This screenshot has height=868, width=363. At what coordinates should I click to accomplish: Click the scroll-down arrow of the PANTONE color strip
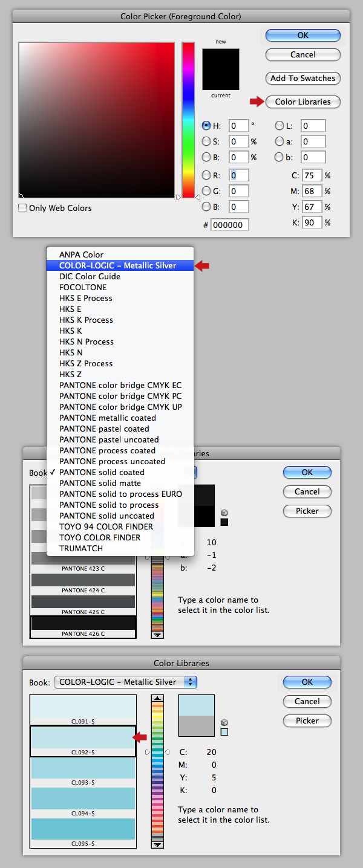click(157, 634)
